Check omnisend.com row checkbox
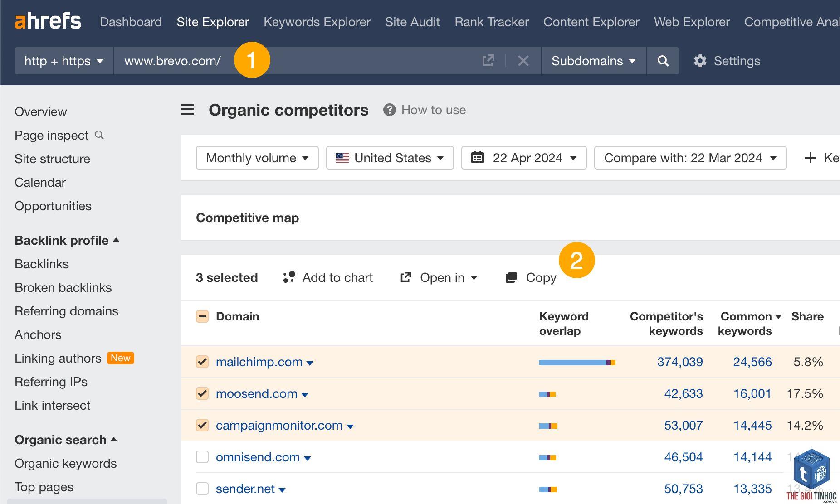Image resolution: width=840 pixels, height=504 pixels. [x=202, y=457]
